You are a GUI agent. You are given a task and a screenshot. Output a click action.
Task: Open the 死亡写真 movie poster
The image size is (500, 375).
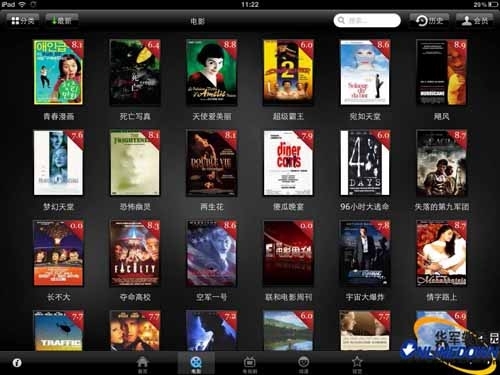pos(135,72)
